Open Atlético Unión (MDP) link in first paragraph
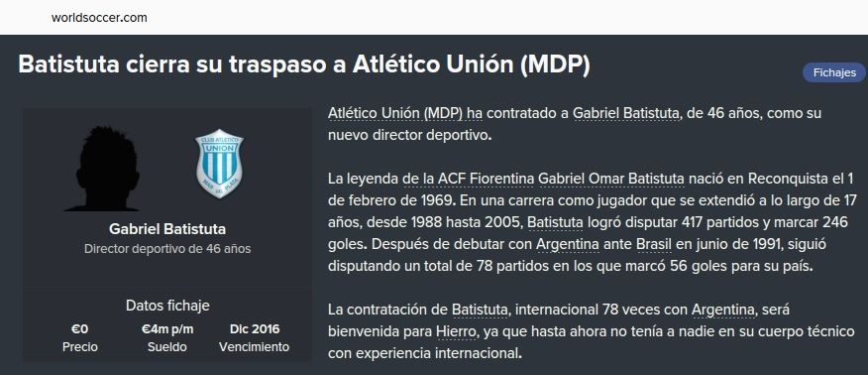 coord(395,113)
